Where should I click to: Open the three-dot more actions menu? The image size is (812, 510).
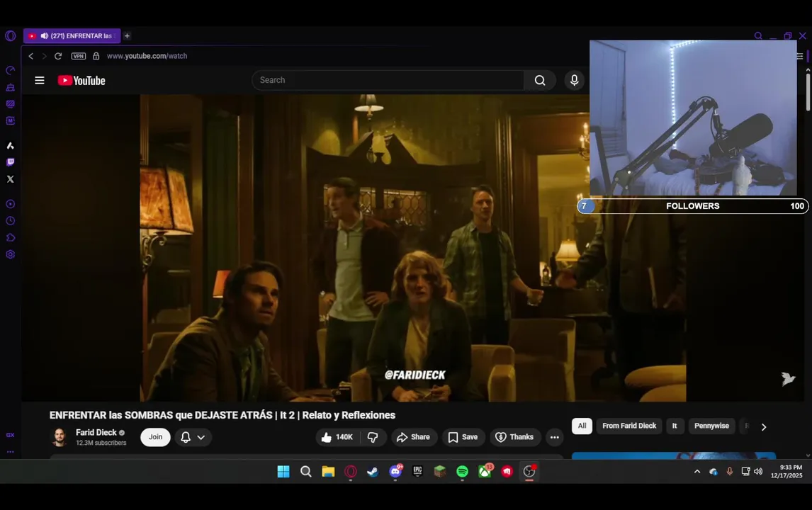click(554, 437)
